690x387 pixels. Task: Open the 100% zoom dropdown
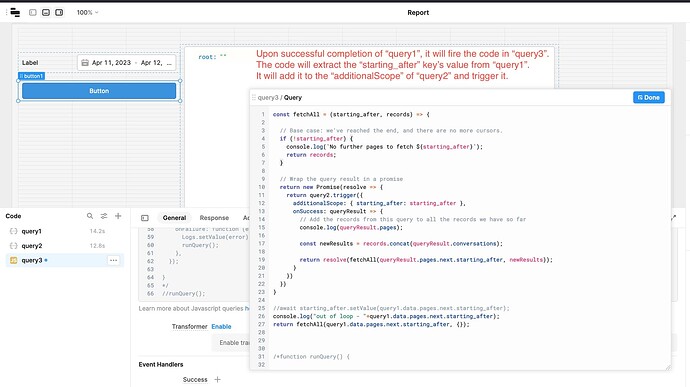pyautogui.click(x=87, y=12)
